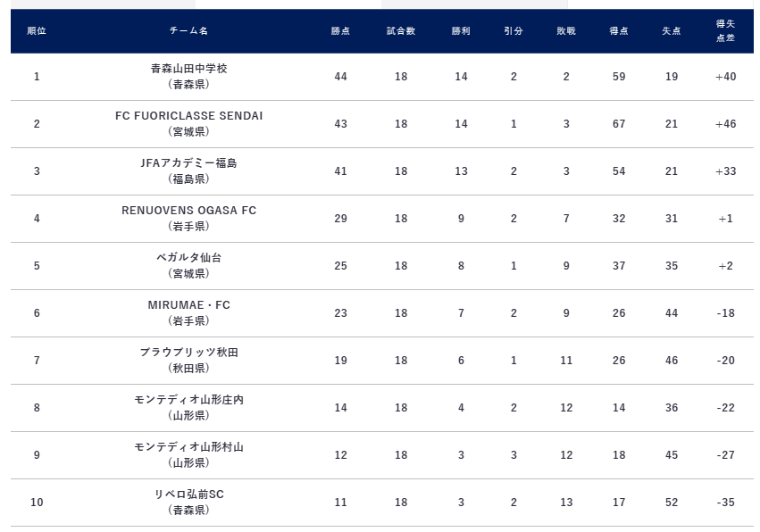Screen dimensions: 760x532
Task: Click the 順位 column header
Action: coord(37,31)
